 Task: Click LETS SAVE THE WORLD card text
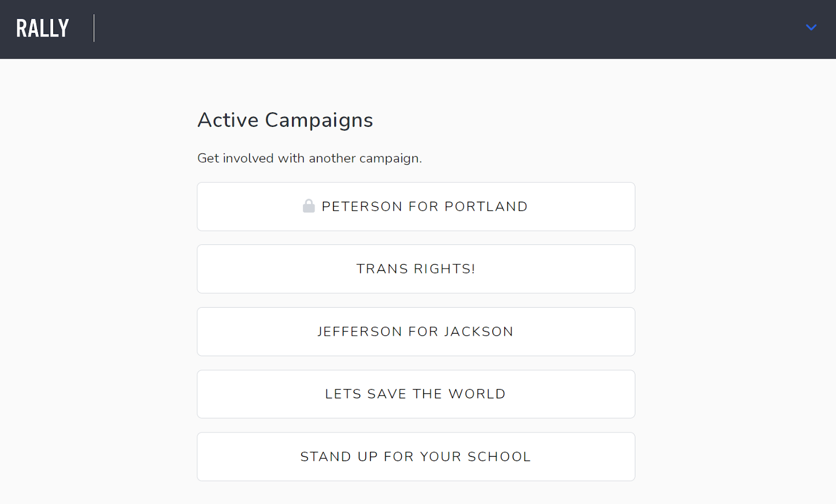coord(415,394)
